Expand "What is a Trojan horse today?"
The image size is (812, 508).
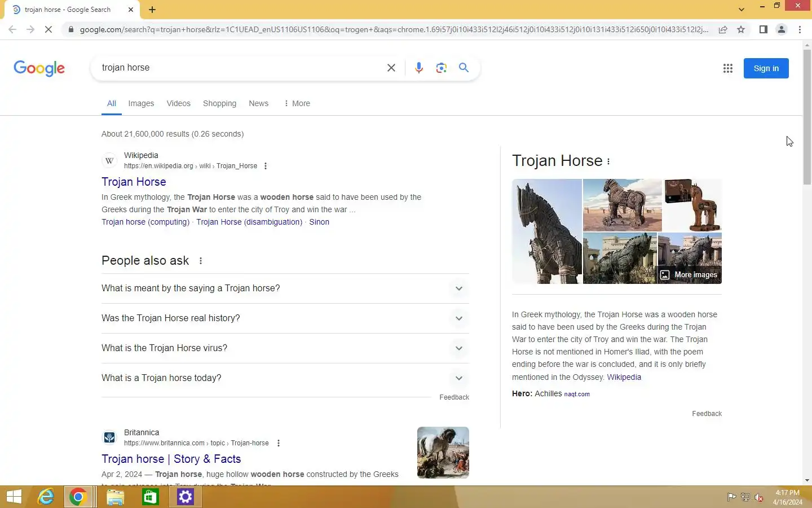click(x=285, y=378)
